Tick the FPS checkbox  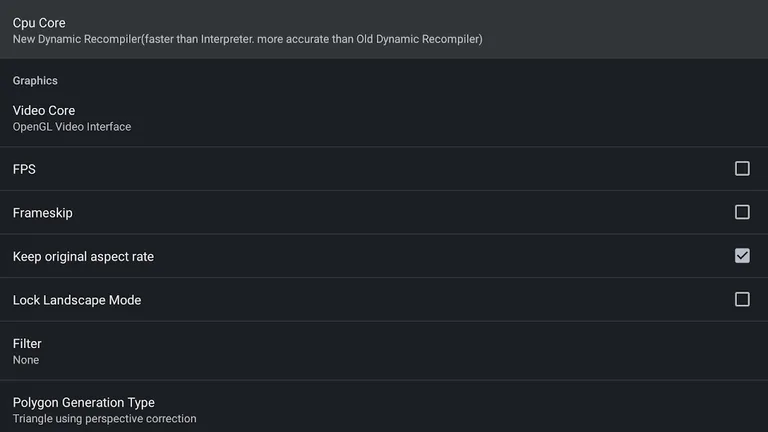point(742,169)
